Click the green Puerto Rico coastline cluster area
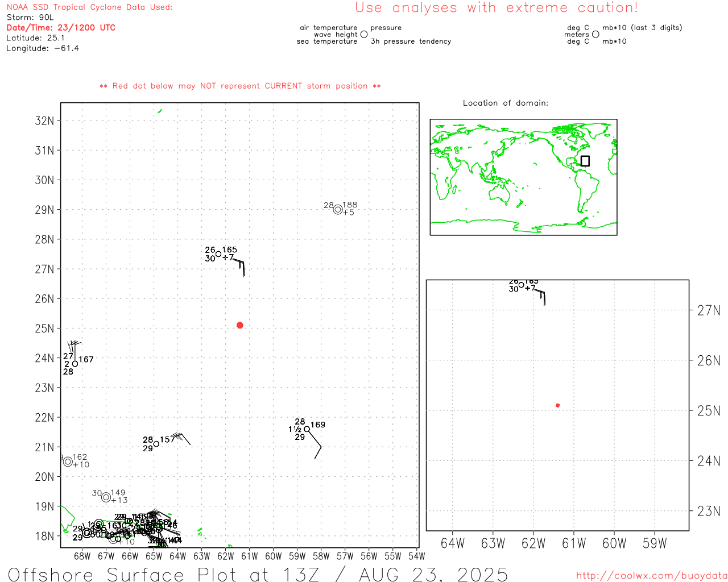The width and height of the screenshot is (728, 582). (117, 529)
